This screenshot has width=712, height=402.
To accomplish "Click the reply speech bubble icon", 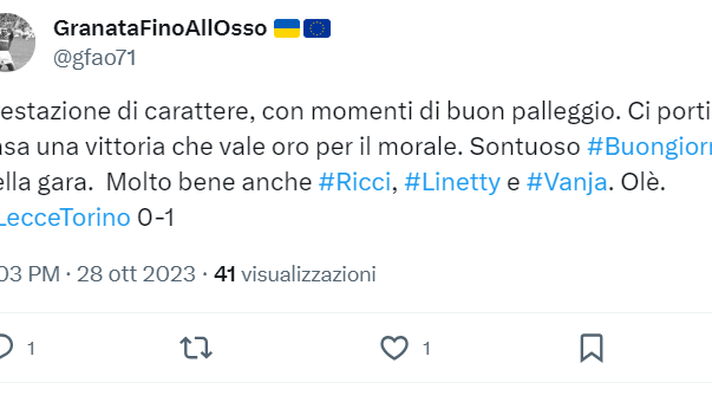I will point(6,347).
